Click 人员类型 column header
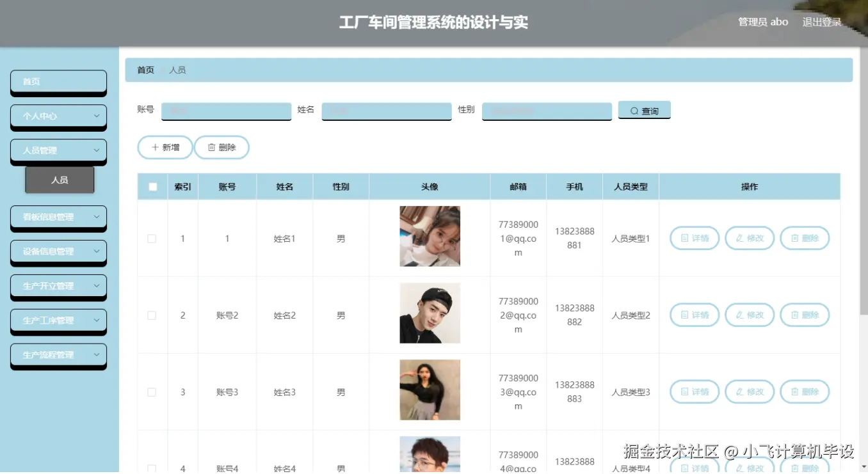This screenshot has height=474, width=868. pyautogui.click(x=631, y=187)
